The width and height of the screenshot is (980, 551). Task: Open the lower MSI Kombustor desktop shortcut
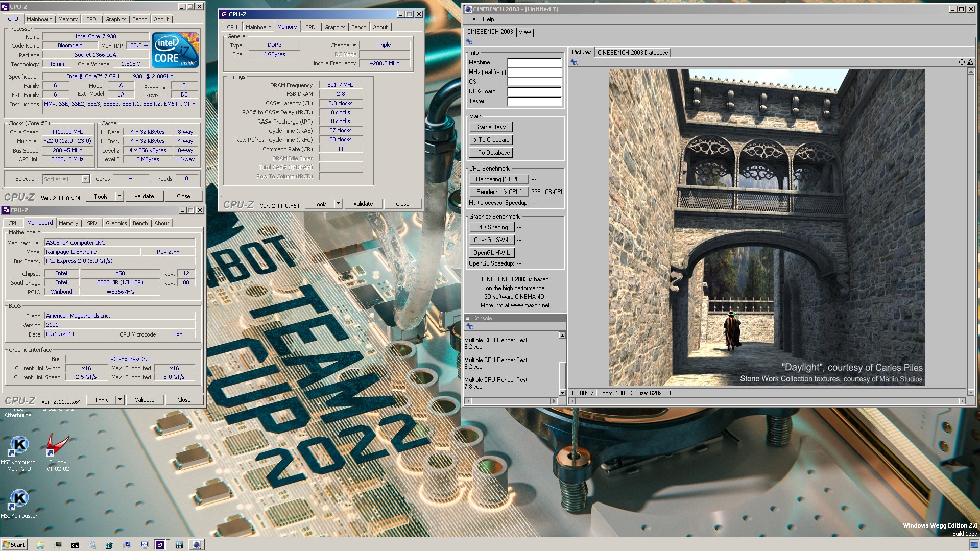click(x=19, y=505)
